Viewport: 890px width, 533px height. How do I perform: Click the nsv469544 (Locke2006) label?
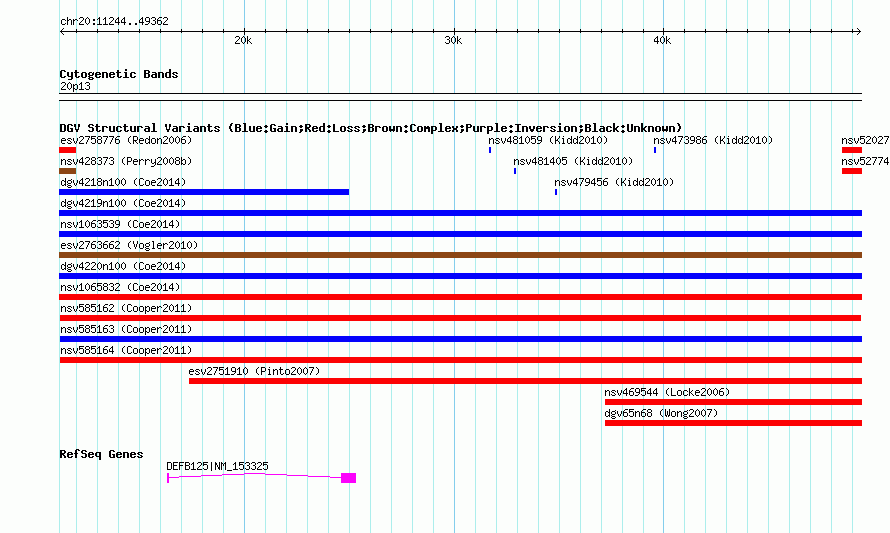pos(667,392)
